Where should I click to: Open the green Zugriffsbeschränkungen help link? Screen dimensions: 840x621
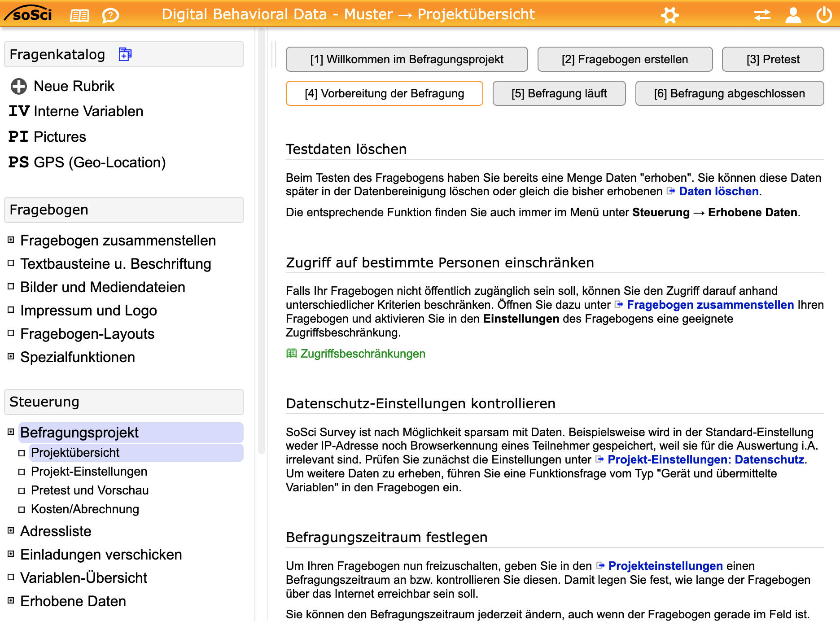(362, 354)
